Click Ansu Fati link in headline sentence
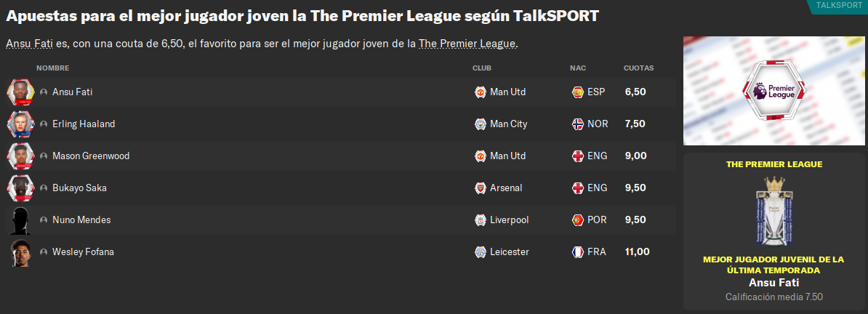Screen dimensions: 868x314 click(29, 44)
